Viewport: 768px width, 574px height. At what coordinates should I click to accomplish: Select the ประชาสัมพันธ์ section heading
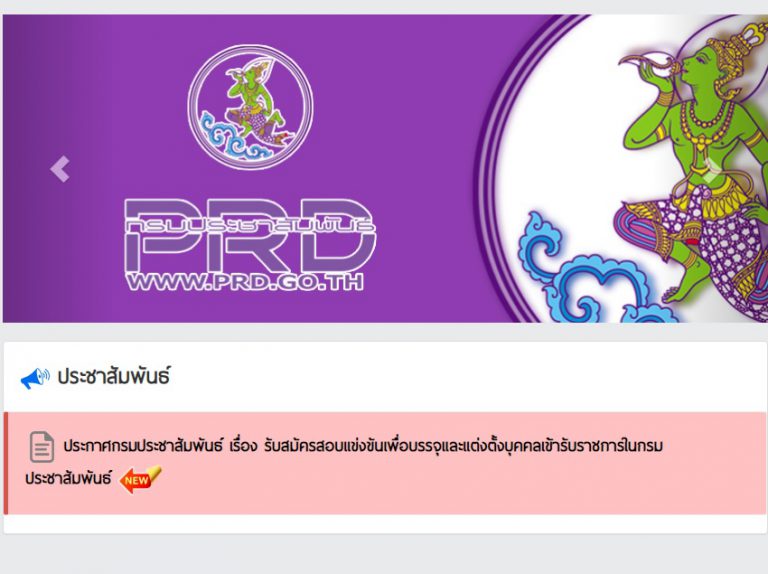point(114,377)
